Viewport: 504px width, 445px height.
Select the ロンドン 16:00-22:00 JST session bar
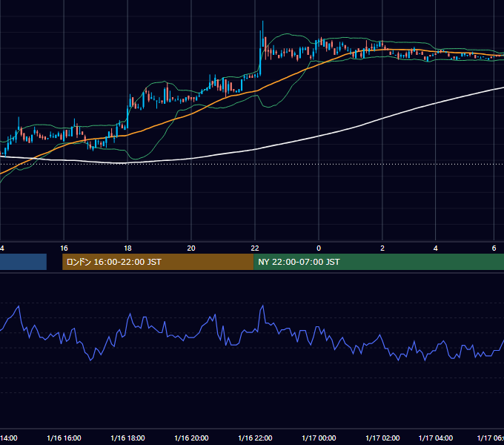pyautogui.click(x=158, y=262)
